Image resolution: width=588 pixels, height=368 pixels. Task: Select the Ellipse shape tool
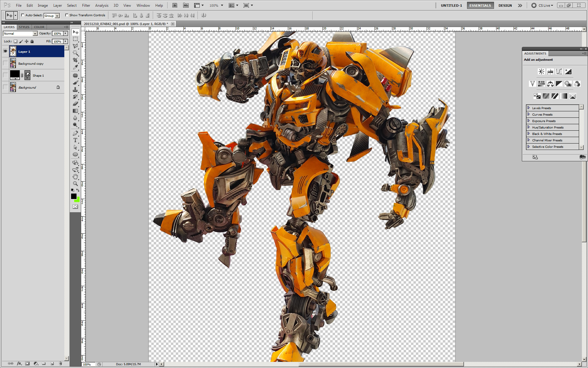75,154
